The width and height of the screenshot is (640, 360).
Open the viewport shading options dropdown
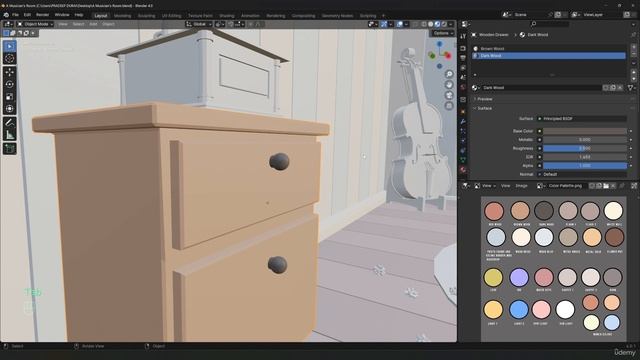pyautogui.click(x=451, y=24)
